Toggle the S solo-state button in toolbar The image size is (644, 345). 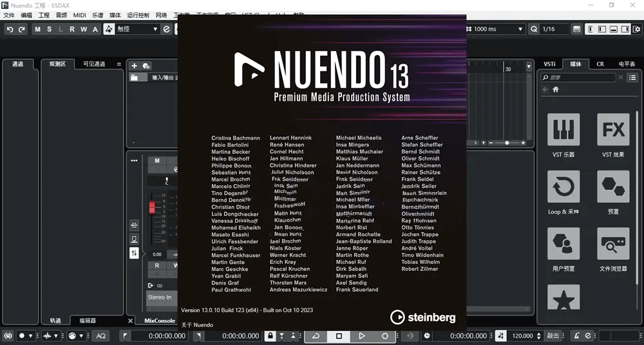click(x=50, y=29)
